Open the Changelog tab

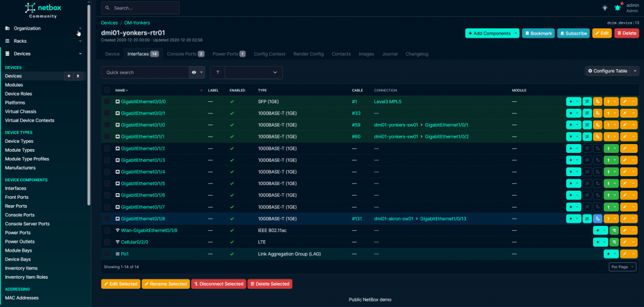click(416, 54)
